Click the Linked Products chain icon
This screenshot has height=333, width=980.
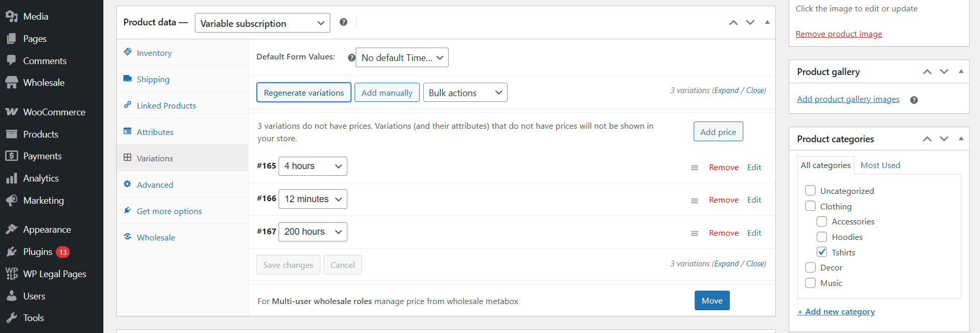coord(128,105)
